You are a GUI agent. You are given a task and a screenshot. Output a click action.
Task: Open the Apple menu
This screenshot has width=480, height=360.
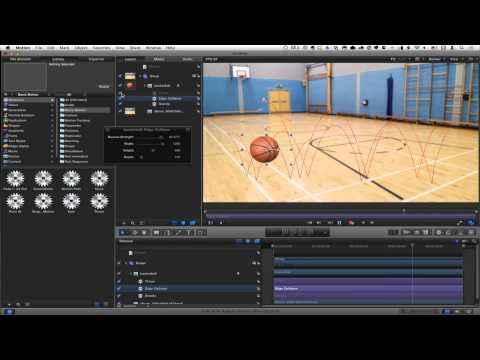pos(7,48)
